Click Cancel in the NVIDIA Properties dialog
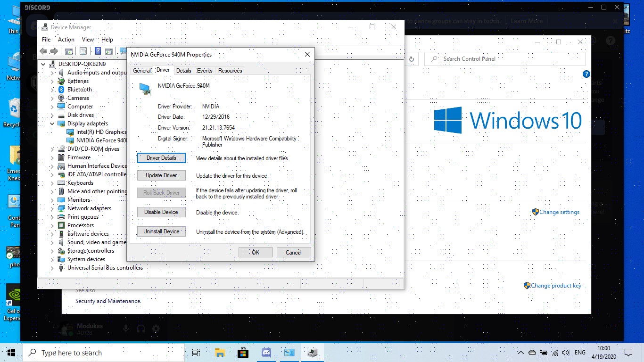 [x=294, y=252]
